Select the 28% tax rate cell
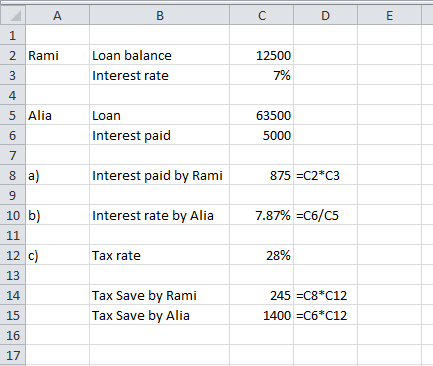 pyautogui.click(x=262, y=255)
